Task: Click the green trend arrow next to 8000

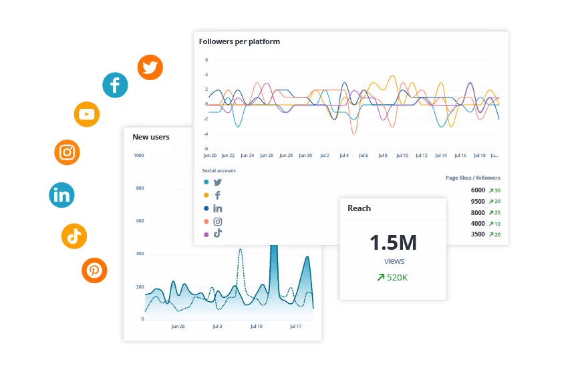Action: click(491, 213)
